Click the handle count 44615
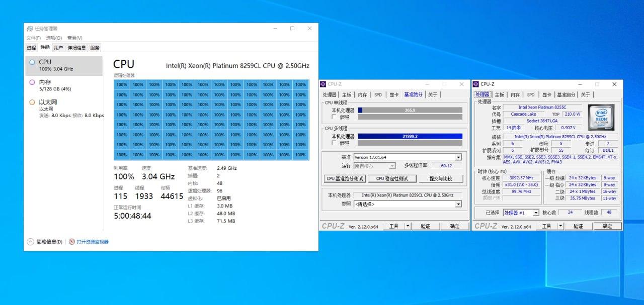Viewport: 644px width, 305px height. pyautogui.click(x=172, y=196)
